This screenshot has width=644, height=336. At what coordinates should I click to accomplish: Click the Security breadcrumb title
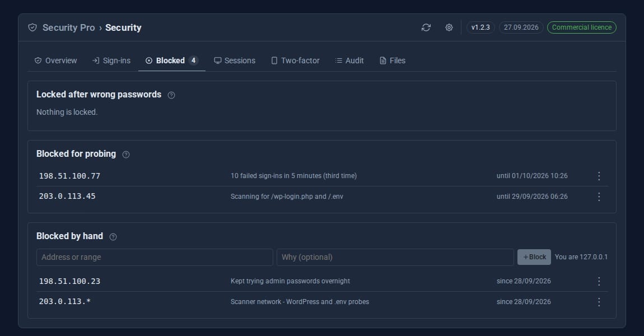[x=123, y=27]
